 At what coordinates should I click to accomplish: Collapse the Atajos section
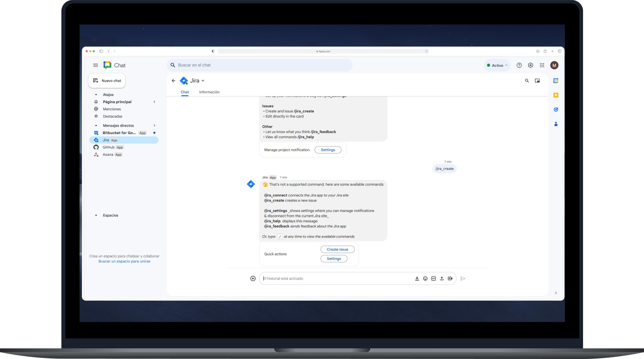pos(96,95)
